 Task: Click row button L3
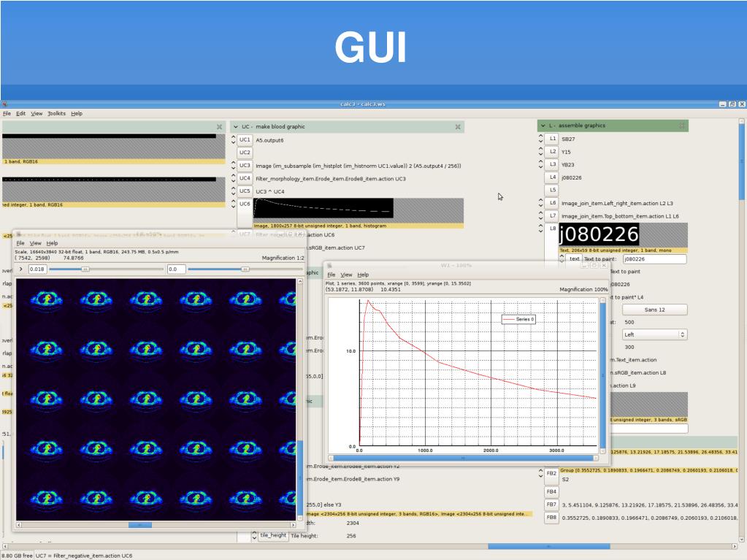click(552, 164)
